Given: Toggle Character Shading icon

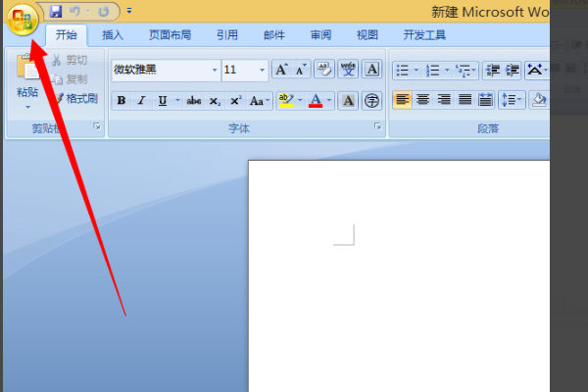Looking at the screenshot, I should pos(348,101).
